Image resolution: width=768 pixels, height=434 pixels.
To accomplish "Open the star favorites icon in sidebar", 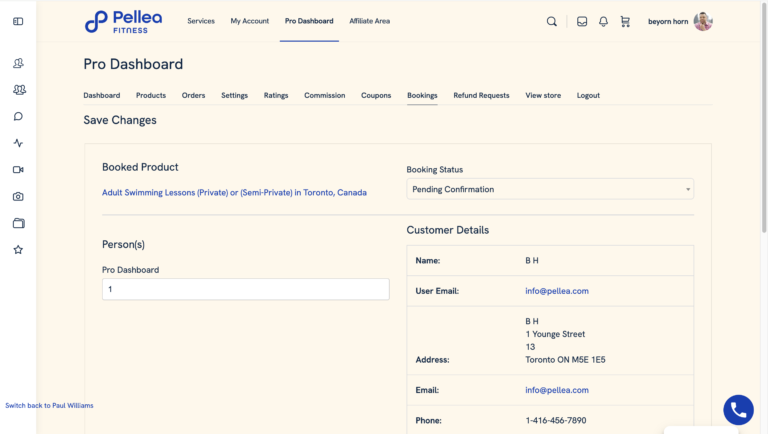I will coord(18,250).
